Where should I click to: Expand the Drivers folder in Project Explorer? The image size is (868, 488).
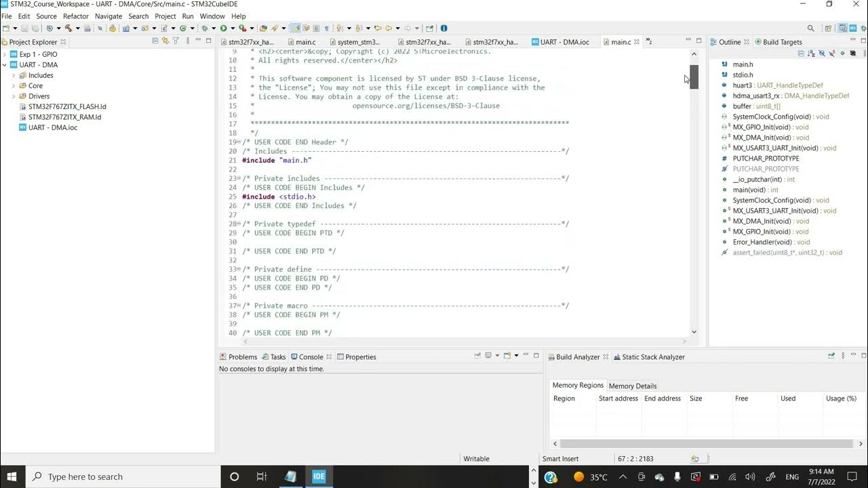14,96
